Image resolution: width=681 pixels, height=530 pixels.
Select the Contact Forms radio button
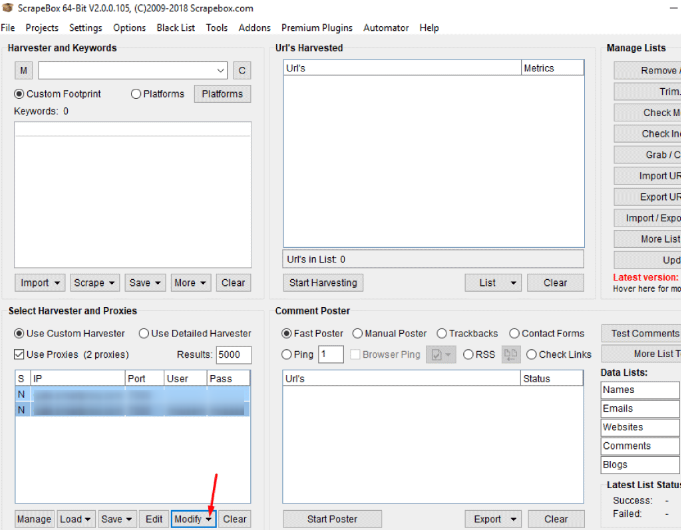[547, 334]
